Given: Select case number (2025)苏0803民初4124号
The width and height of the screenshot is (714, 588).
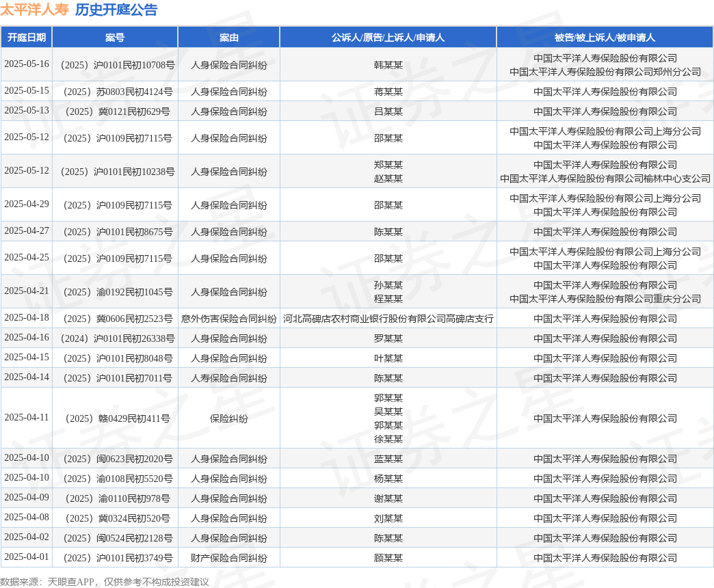Looking at the screenshot, I should [x=118, y=92].
